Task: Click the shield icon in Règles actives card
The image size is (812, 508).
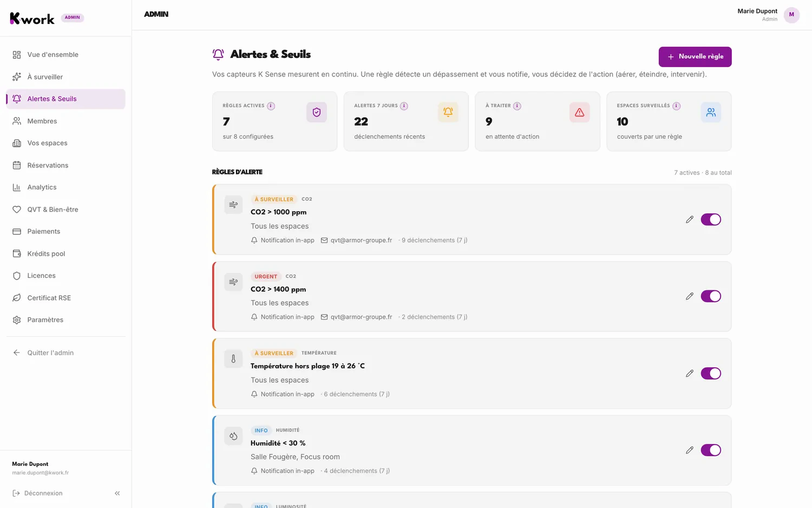Action: tap(317, 112)
